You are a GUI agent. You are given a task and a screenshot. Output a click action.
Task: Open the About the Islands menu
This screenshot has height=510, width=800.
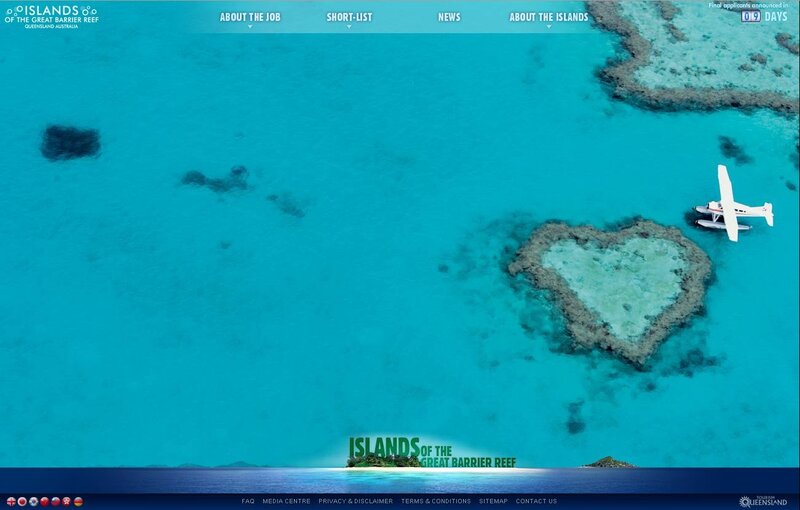click(549, 17)
